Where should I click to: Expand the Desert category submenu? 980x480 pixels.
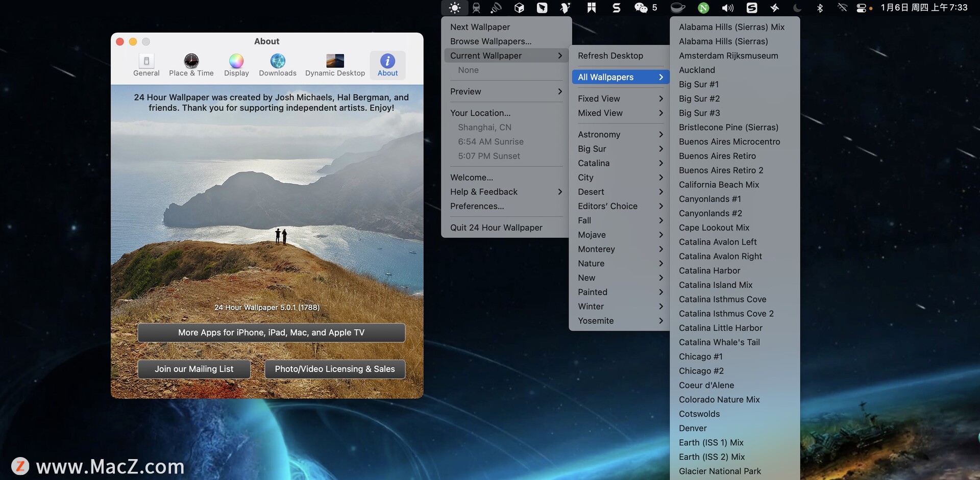(621, 192)
